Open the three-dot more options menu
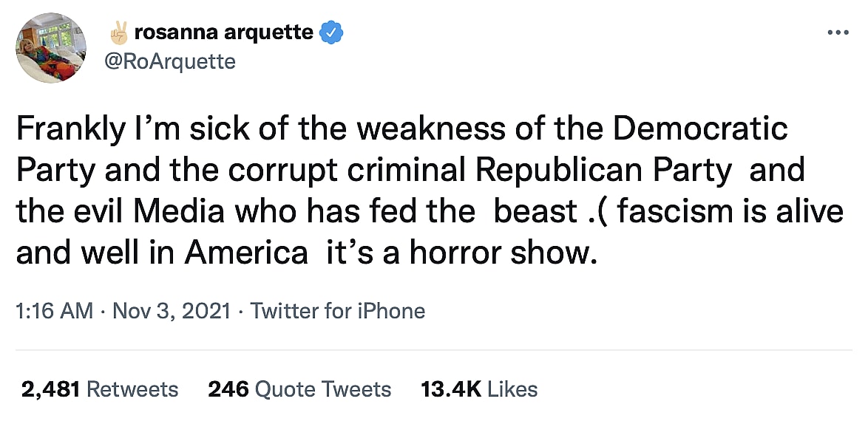 [838, 32]
